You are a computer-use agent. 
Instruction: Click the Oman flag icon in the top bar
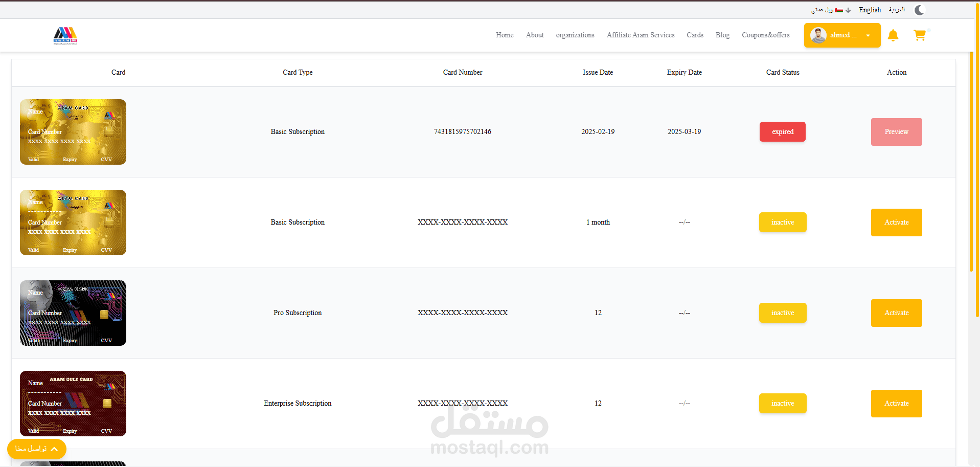click(839, 10)
